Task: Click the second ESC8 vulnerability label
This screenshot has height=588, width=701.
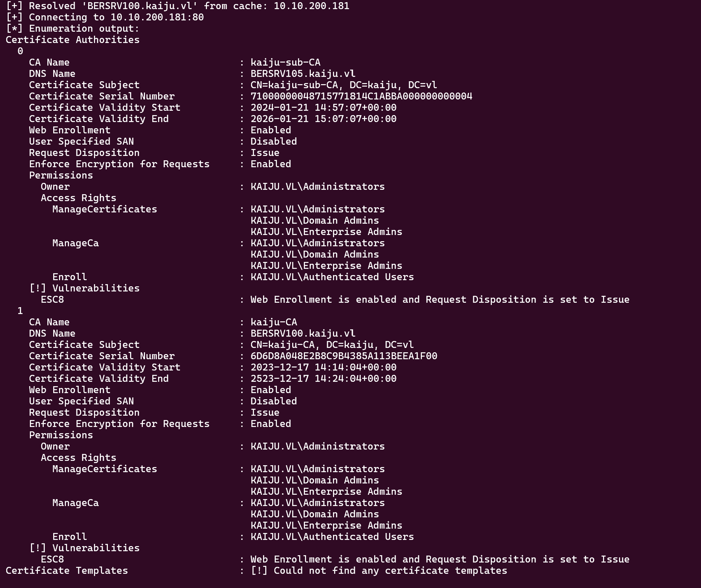Action: click(x=52, y=560)
